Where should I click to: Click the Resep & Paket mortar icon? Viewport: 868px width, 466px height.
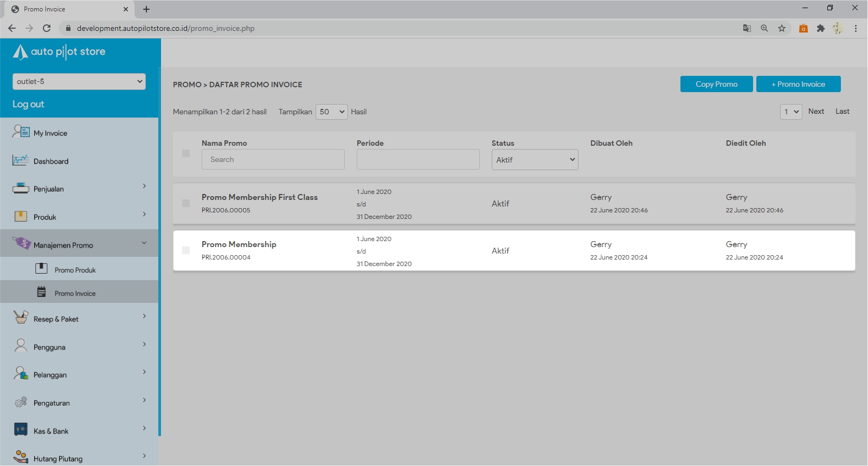[x=21, y=318]
